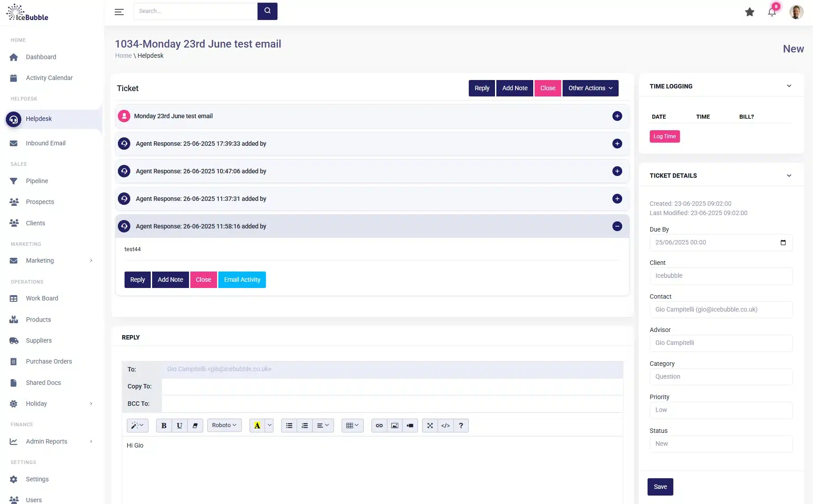Apply the yellow text highlight color

pyautogui.click(x=257, y=425)
